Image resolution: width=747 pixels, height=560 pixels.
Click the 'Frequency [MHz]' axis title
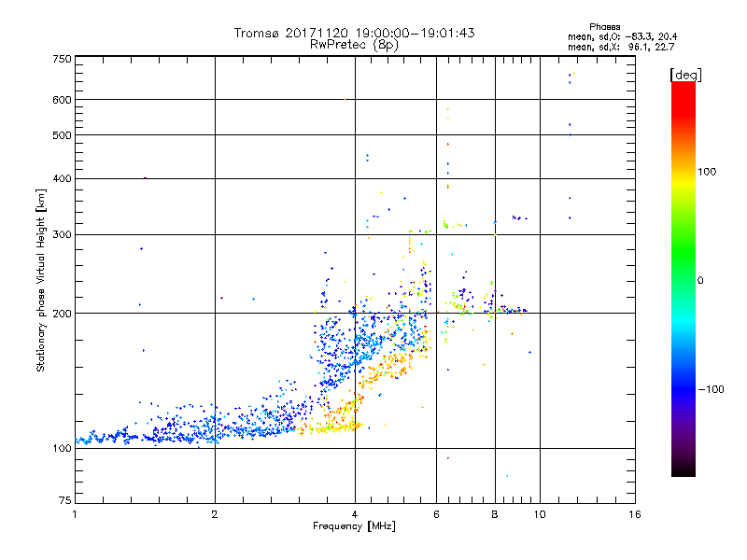(x=354, y=526)
